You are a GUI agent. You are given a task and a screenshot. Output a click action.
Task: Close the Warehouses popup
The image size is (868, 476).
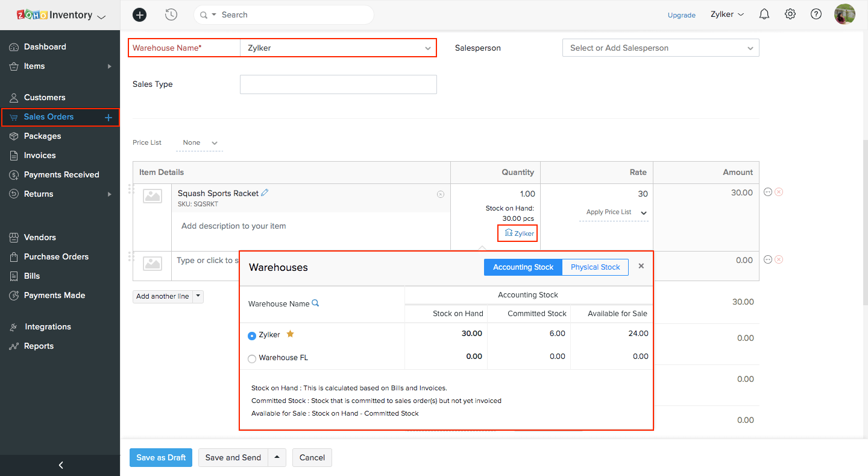(641, 266)
